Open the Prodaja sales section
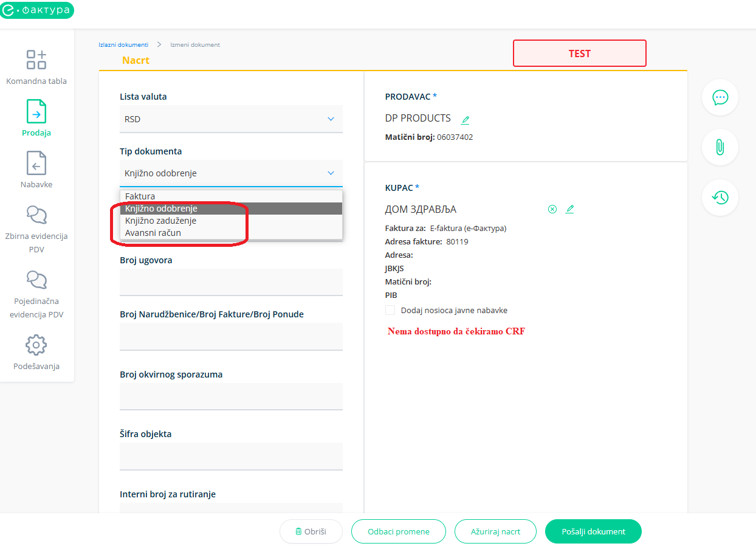This screenshot has height=549, width=756. click(36, 112)
